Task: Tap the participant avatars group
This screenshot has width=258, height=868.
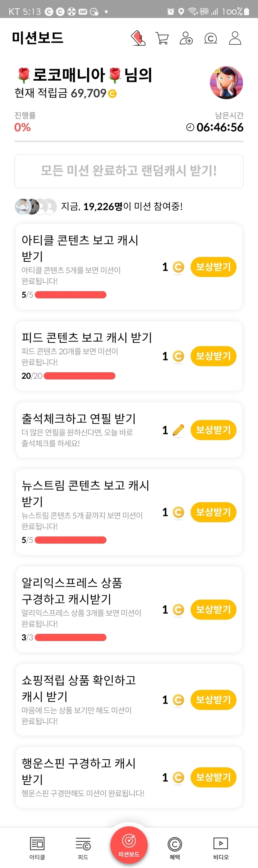Action: pyautogui.click(x=36, y=207)
